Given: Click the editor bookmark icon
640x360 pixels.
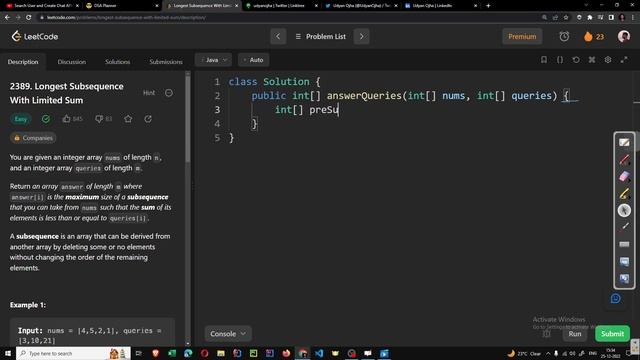Looking at the screenshot, I should [544, 60].
